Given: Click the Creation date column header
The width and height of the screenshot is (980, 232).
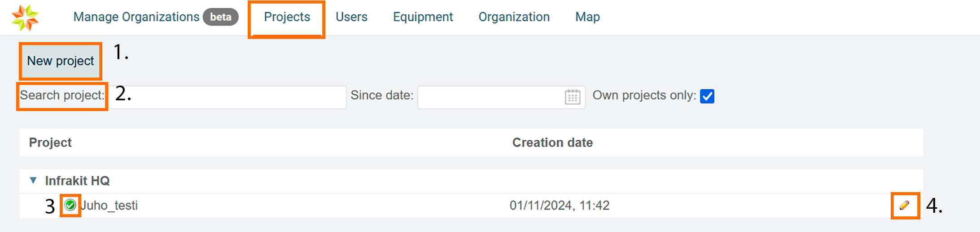Looking at the screenshot, I should (x=552, y=142).
